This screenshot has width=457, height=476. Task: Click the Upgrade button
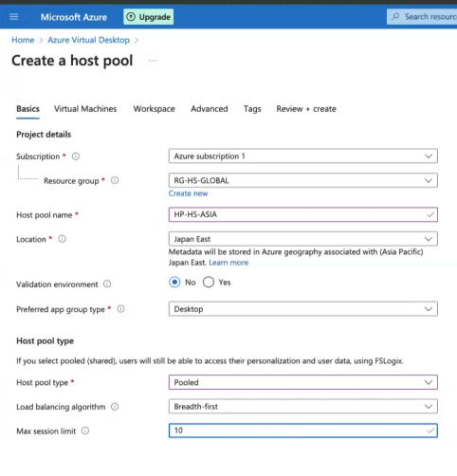148,17
